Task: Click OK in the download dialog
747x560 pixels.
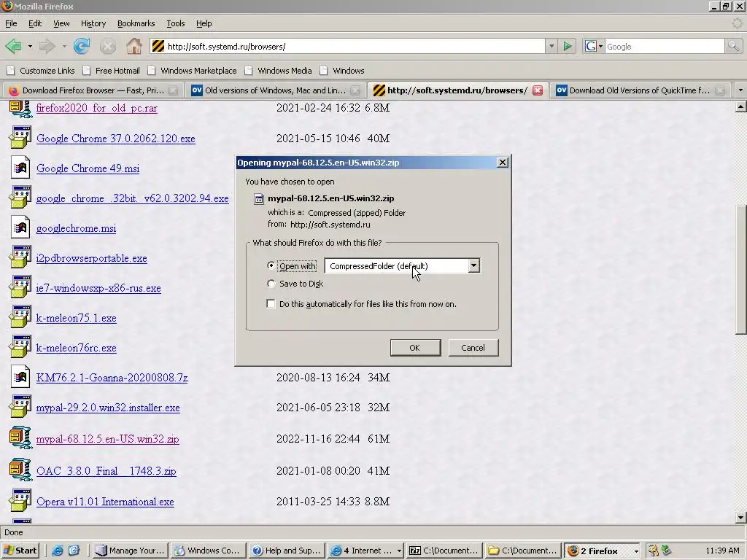Action: pyautogui.click(x=415, y=348)
